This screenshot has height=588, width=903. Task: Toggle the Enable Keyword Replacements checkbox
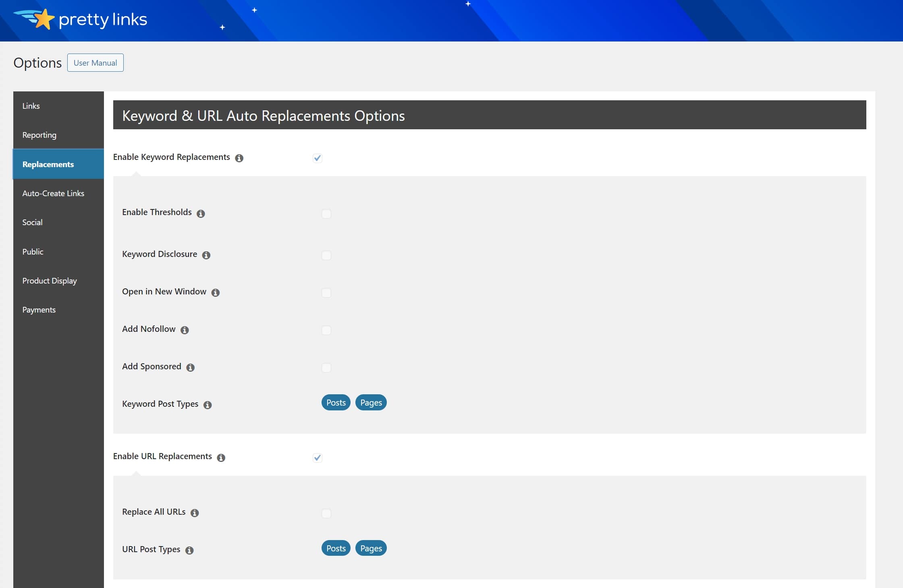click(317, 157)
